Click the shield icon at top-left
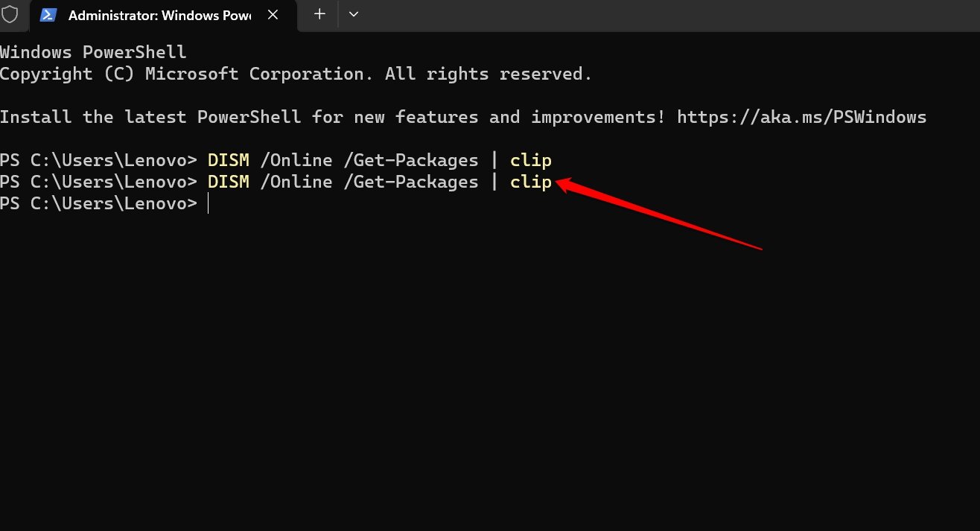 click(9, 13)
